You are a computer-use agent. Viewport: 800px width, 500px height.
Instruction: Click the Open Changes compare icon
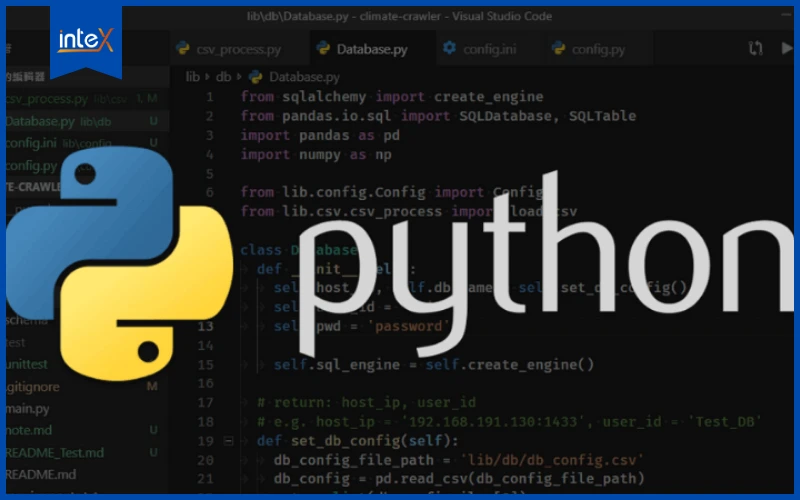756,48
